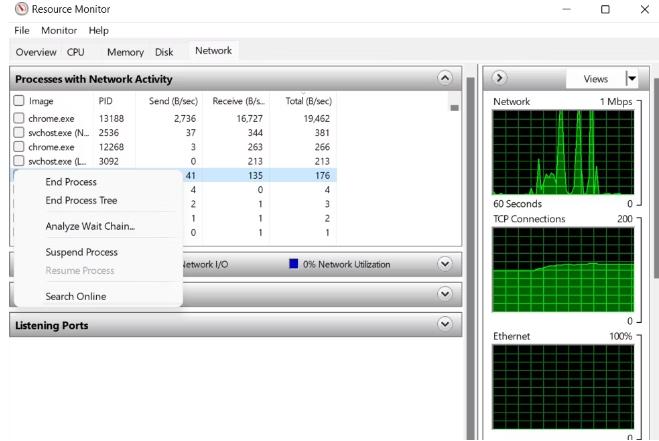This screenshot has height=441, width=659.
Task: Click Analyze Wait Chain menu entry
Action: [89, 226]
